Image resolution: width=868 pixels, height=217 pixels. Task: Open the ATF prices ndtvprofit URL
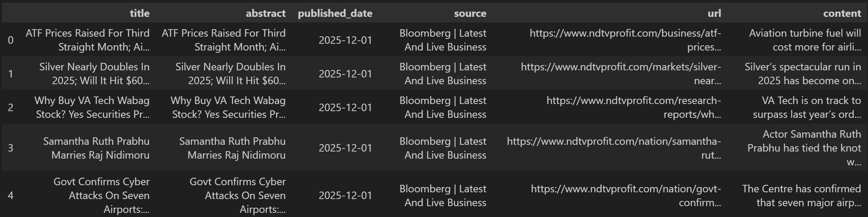(625, 40)
